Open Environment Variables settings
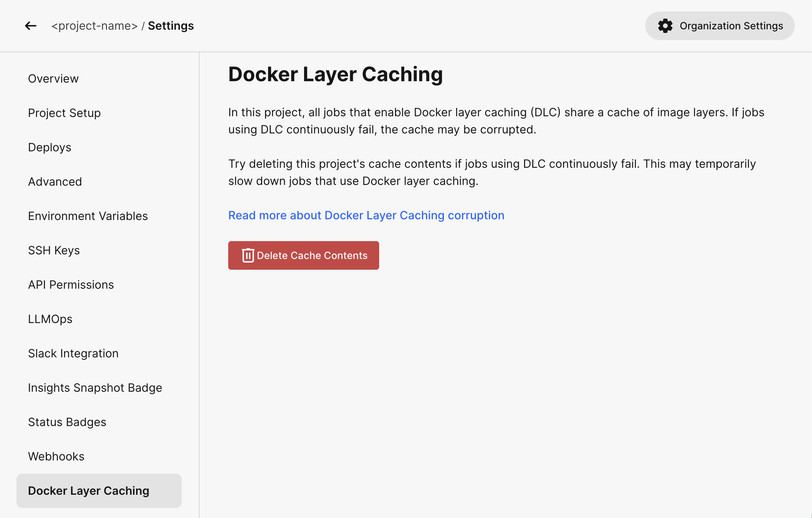Image resolution: width=812 pixels, height=518 pixels. (88, 216)
